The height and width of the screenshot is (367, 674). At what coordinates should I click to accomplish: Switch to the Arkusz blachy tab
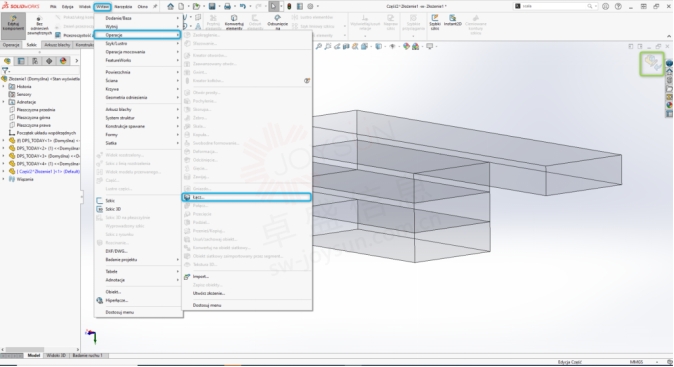[x=57, y=45]
